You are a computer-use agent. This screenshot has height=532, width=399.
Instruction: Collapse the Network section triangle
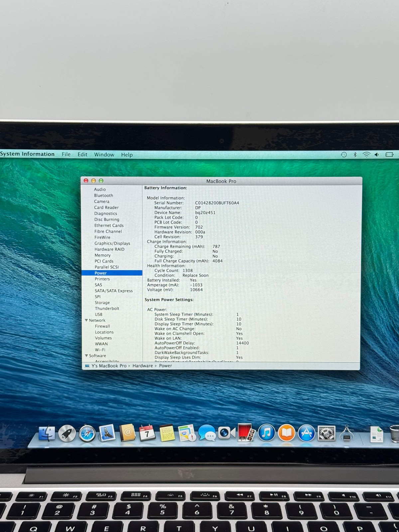[x=86, y=320]
